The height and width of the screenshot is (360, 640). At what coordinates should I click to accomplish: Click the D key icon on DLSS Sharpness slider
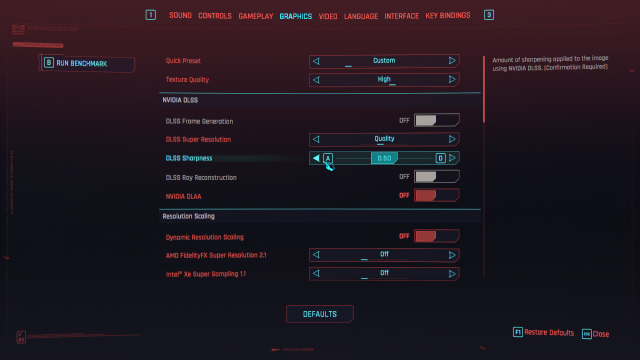(440, 158)
